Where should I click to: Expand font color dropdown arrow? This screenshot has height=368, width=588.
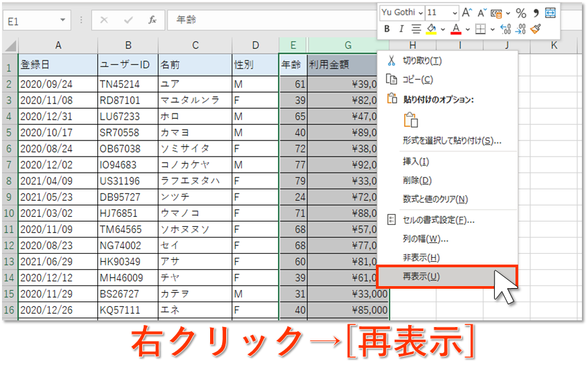point(468,30)
